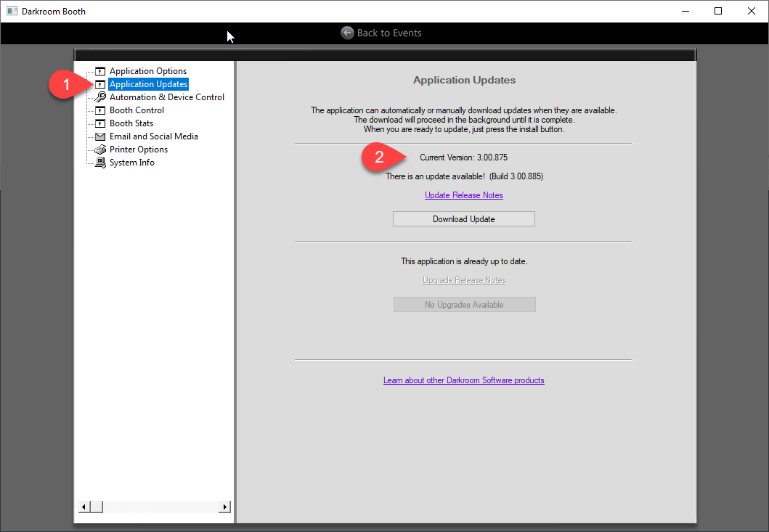Click the Booth Stats tree icon
The width and height of the screenshot is (769, 532).
tap(100, 123)
